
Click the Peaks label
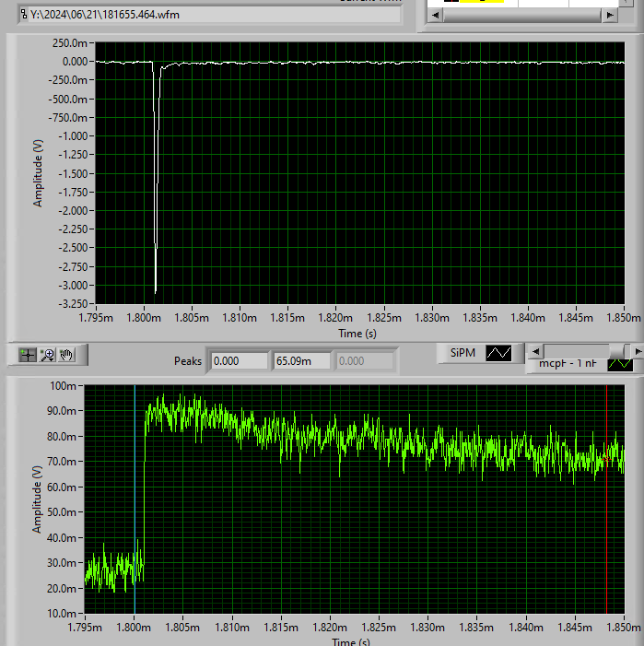[188, 361]
